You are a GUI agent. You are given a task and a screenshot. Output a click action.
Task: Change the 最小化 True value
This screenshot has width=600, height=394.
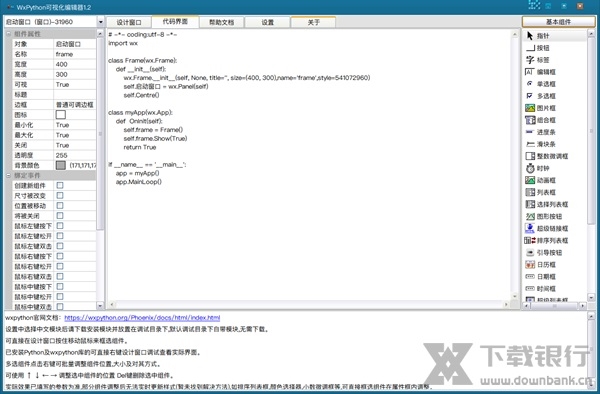(75, 125)
